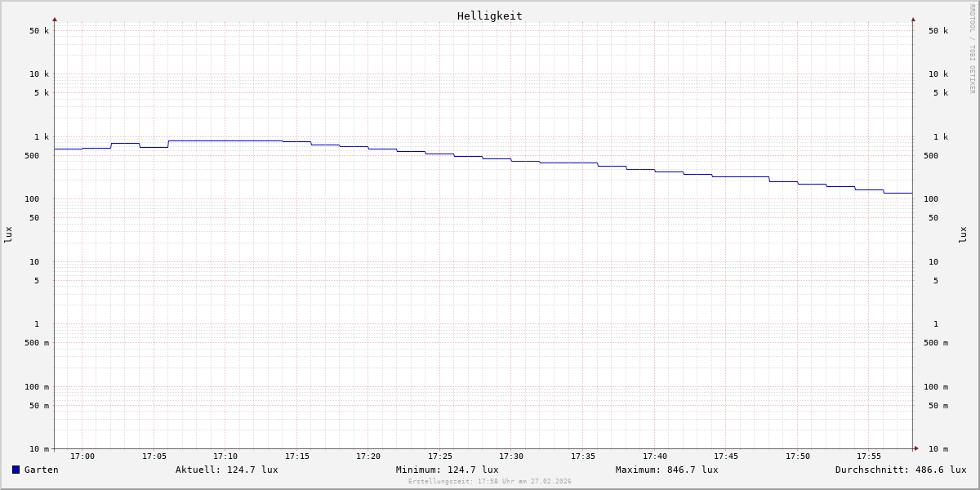Click the 17:45 time axis label

(x=726, y=457)
